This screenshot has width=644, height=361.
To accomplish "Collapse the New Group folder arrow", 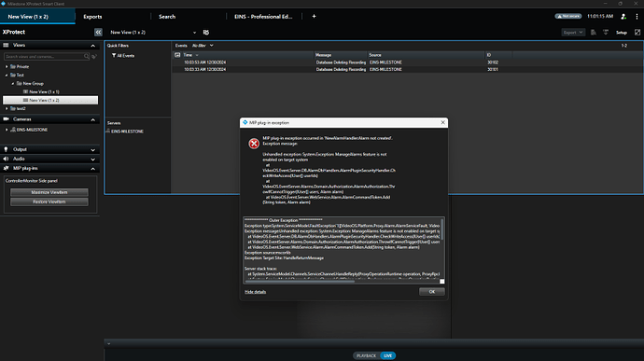I will point(13,83).
